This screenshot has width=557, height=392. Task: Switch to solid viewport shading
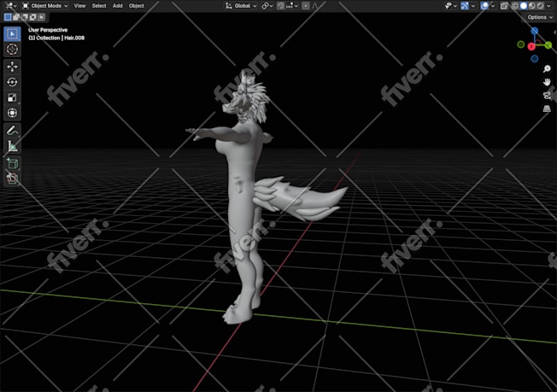tap(524, 6)
